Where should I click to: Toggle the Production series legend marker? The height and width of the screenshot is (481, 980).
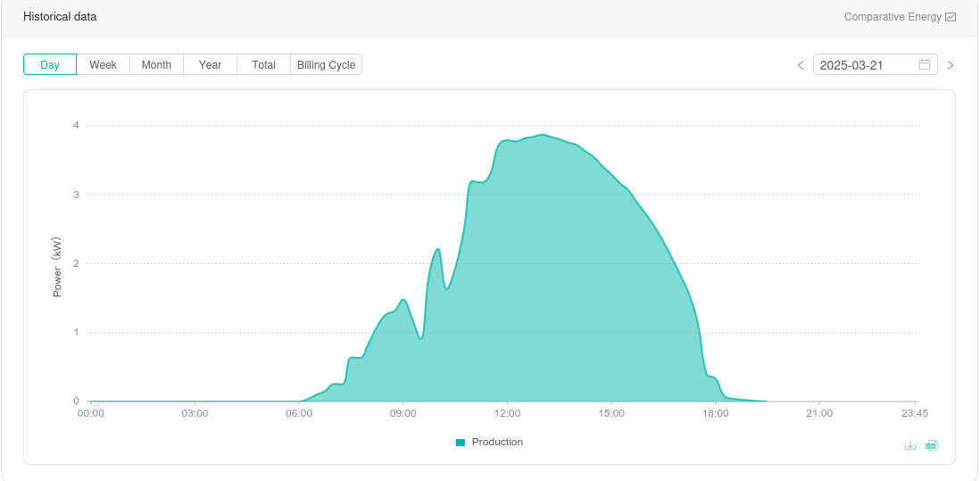tap(461, 443)
